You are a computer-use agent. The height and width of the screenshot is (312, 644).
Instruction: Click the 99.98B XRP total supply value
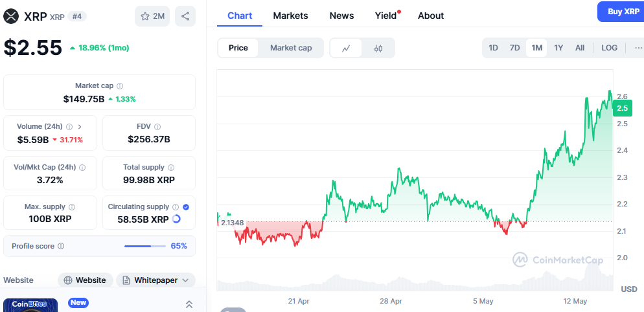pos(148,180)
